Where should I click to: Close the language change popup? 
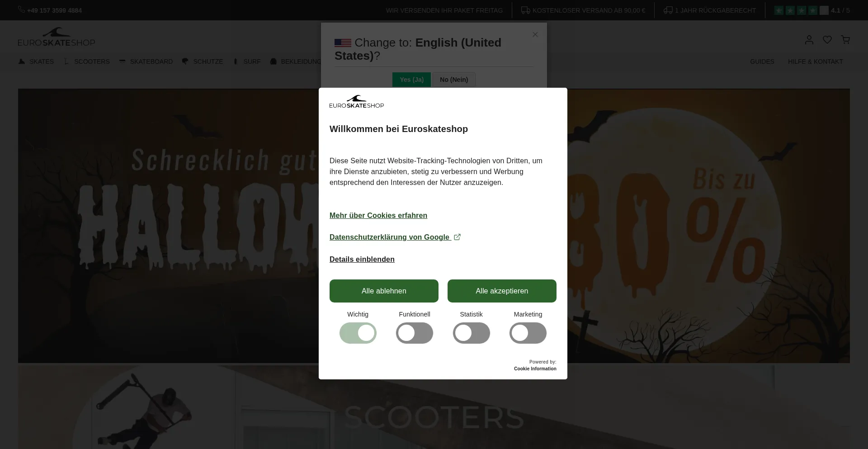click(535, 34)
